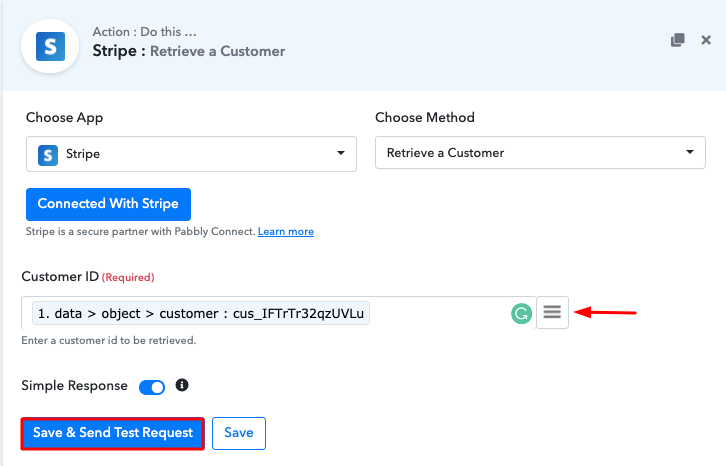Screen dimensions: 726x466
Task: Click the 'Customer ID (Required)' label
Action: pos(88,277)
